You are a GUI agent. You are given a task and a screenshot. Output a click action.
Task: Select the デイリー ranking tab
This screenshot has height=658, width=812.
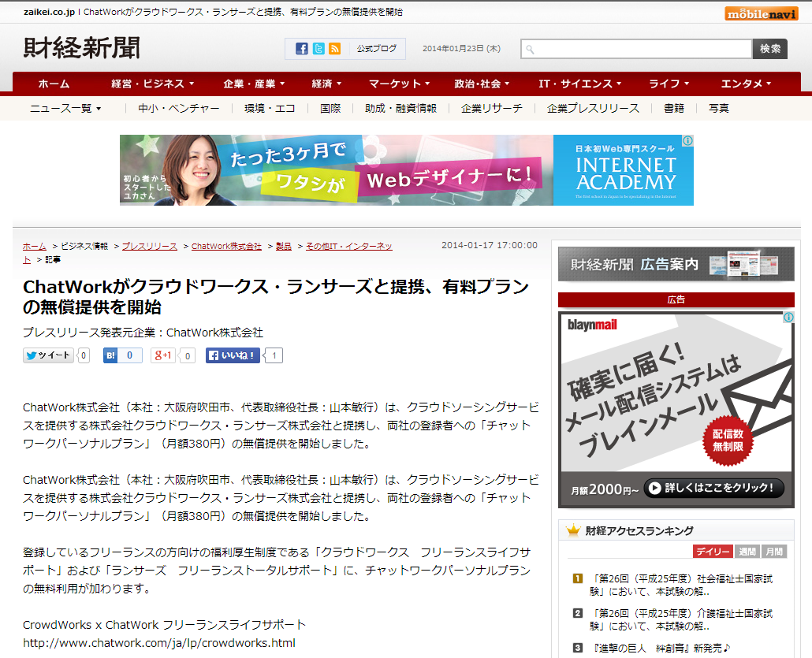[713, 552]
